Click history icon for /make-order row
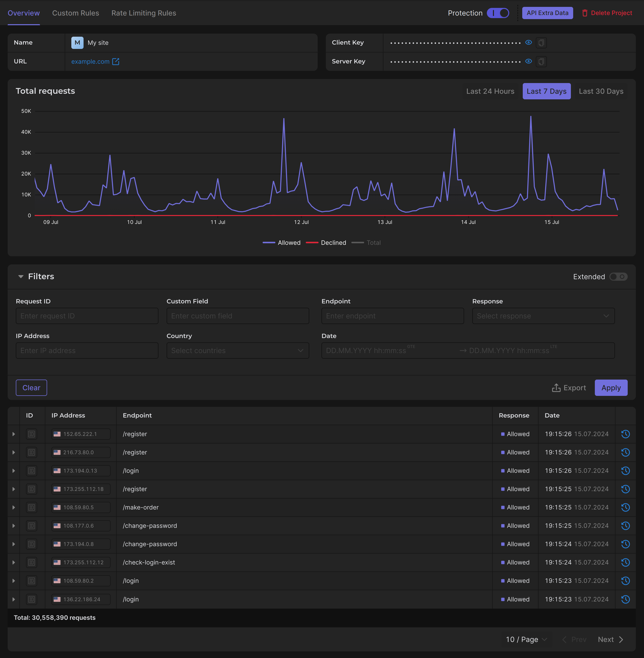 (x=625, y=507)
